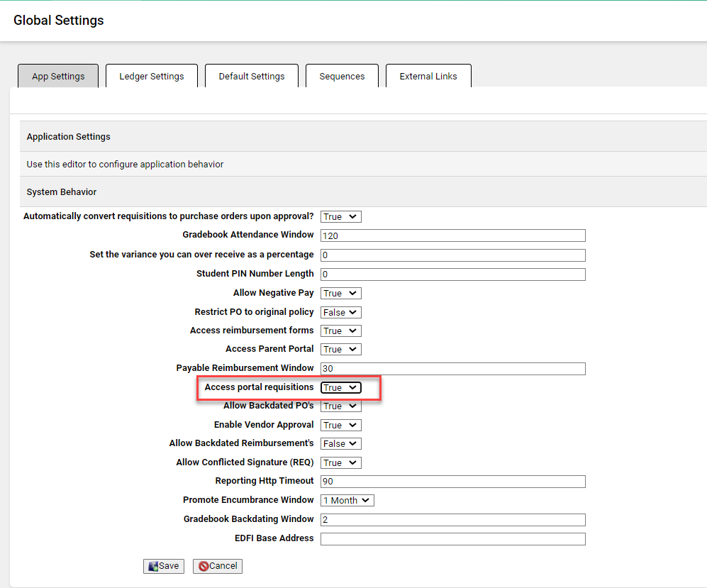Open the Sequences tab
This screenshot has height=588, width=707.
[x=342, y=76]
